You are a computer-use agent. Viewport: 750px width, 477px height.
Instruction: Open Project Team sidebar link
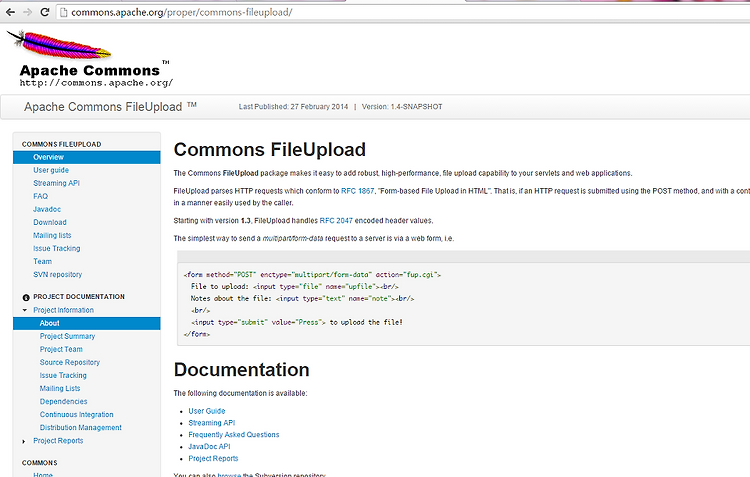coord(61,349)
